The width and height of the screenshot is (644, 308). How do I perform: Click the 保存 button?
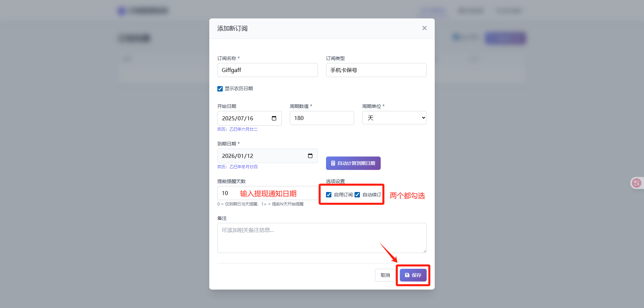(413, 275)
